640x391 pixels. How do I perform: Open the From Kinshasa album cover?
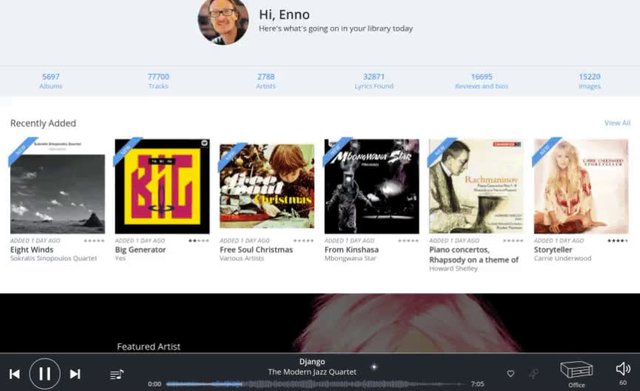372,186
